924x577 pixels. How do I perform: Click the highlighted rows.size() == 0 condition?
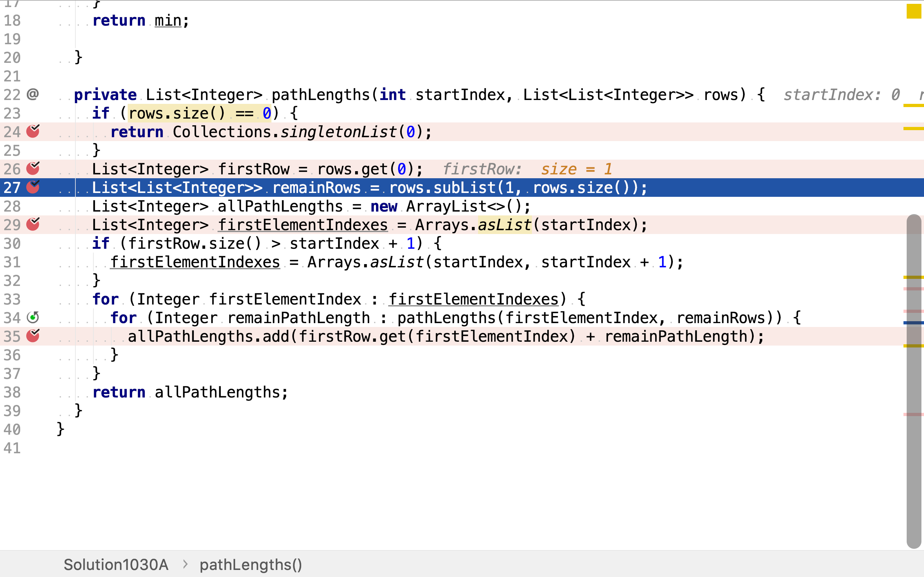coord(199,113)
